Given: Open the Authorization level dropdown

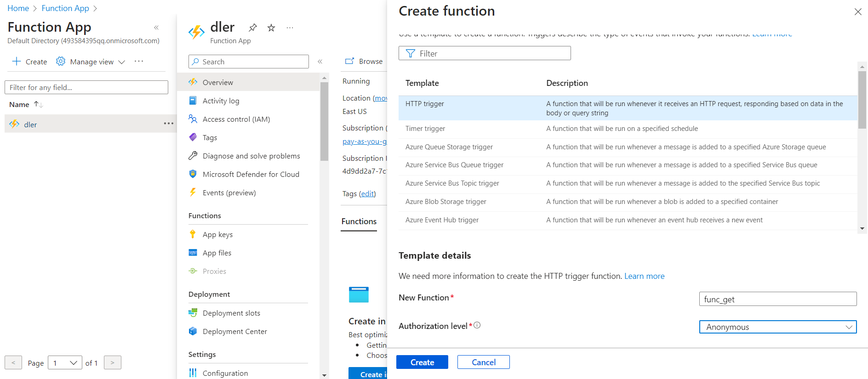Looking at the screenshot, I should click(x=778, y=327).
